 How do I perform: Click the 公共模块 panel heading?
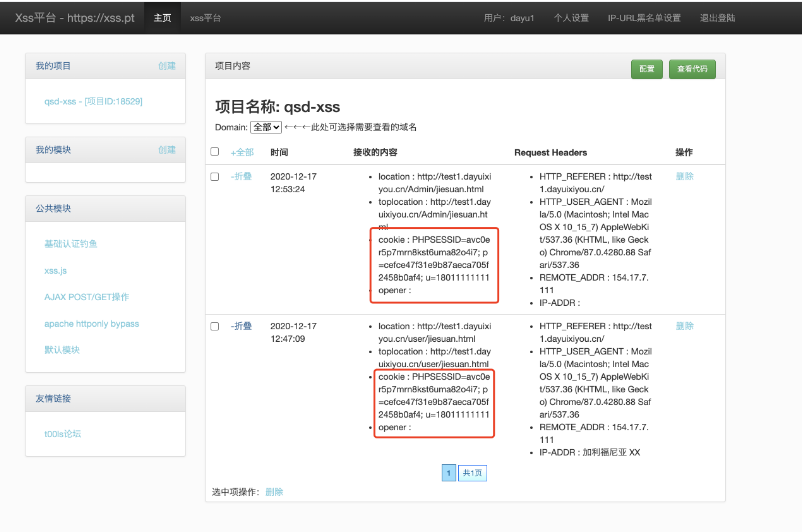pos(53,209)
